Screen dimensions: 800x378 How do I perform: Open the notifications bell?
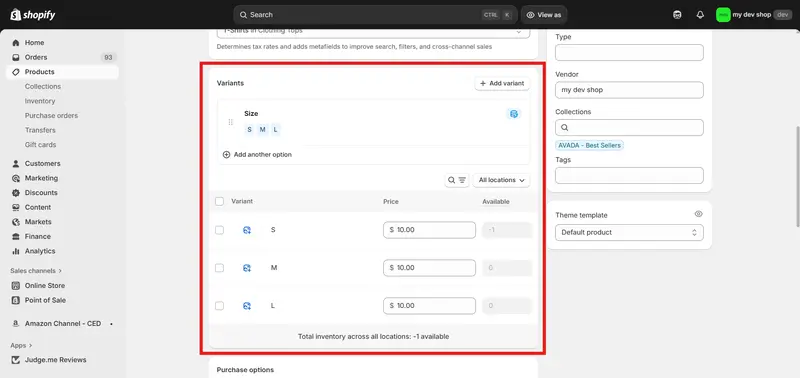click(x=700, y=15)
